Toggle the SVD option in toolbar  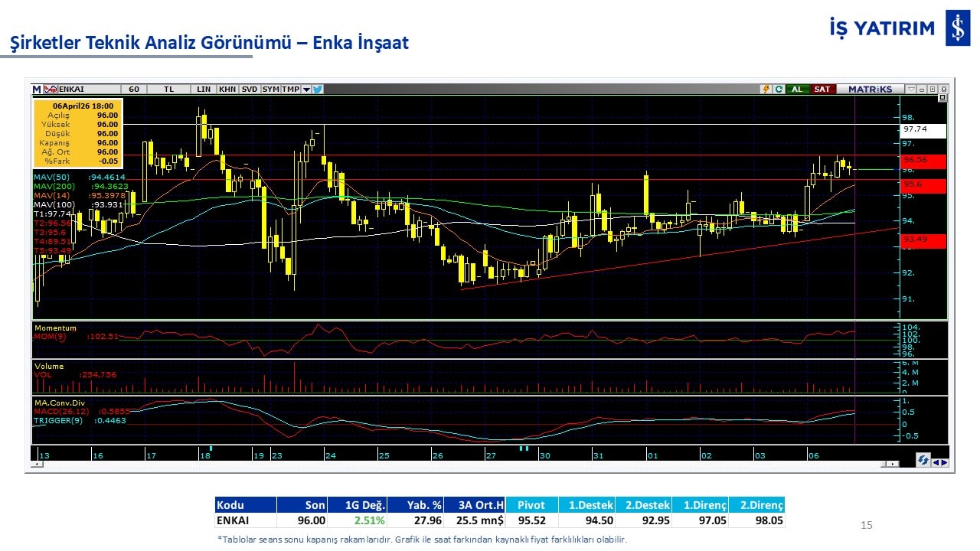(x=250, y=89)
